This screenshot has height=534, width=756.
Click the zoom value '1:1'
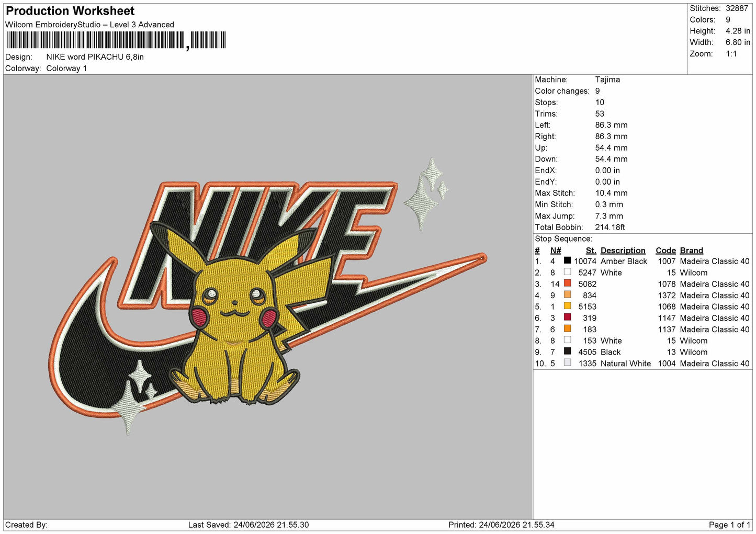[x=731, y=54]
